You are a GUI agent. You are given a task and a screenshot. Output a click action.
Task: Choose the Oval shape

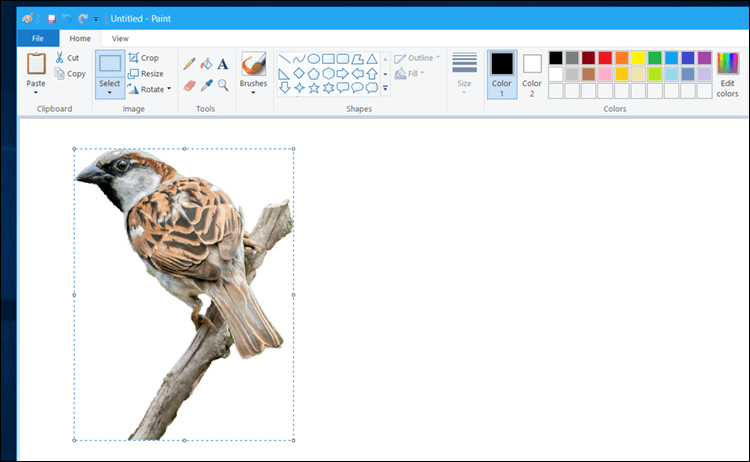point(313,59)
